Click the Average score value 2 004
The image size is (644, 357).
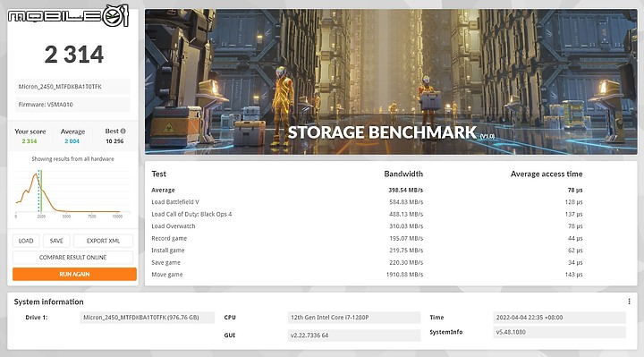[72, 141]
